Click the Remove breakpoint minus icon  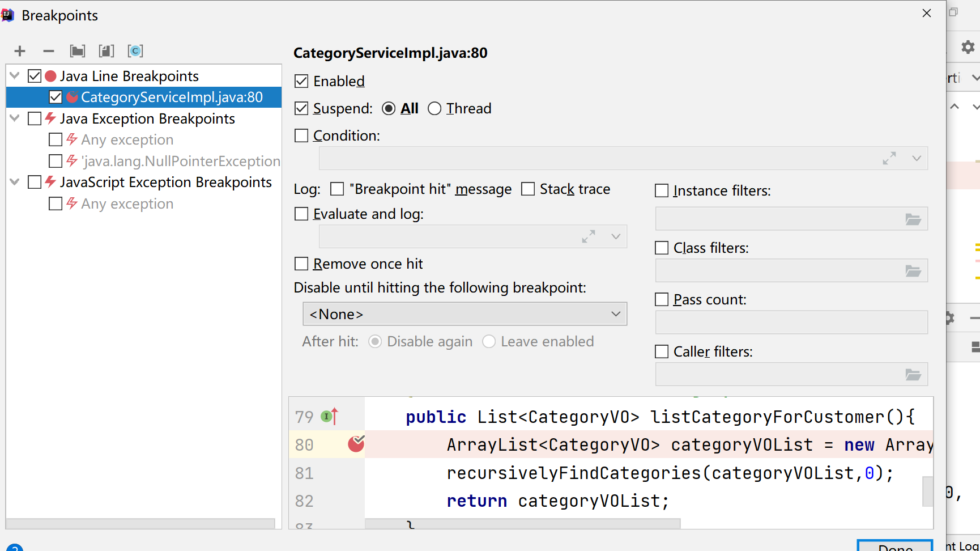(x=49, y=51)
